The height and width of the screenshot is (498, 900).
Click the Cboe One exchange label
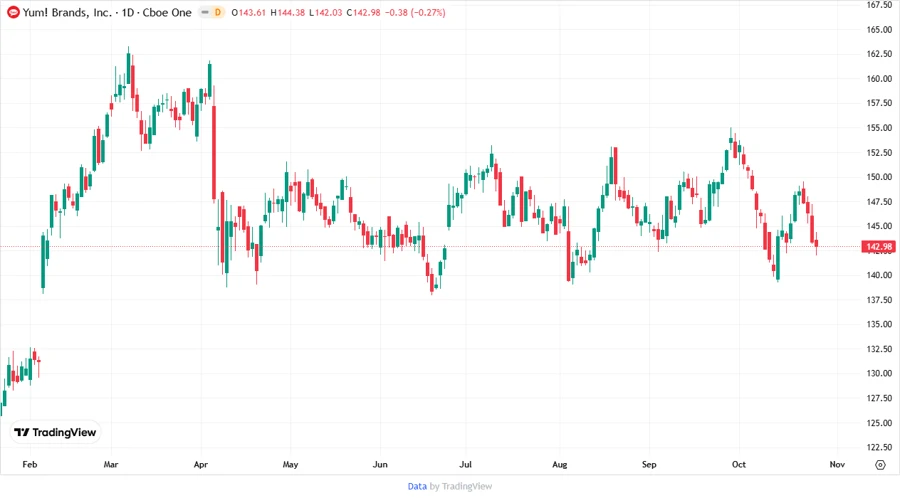click(167, 12)
